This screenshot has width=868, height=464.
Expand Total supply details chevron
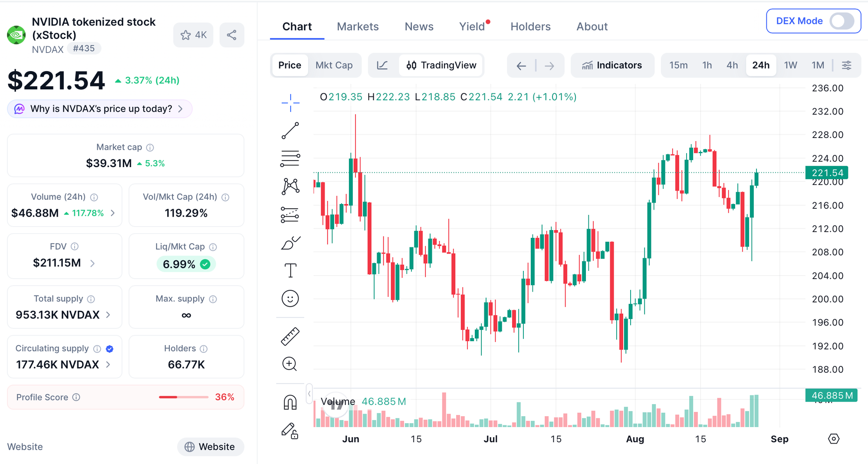click(108, 315)
